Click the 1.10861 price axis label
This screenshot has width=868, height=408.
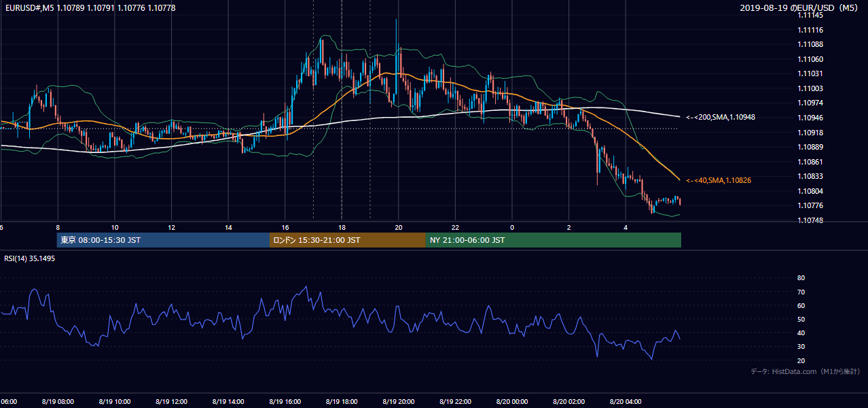click(810, 162)
